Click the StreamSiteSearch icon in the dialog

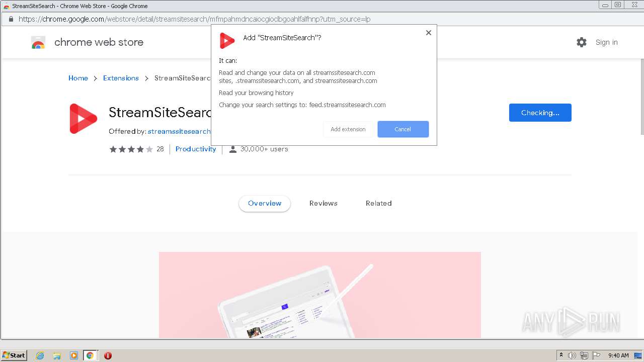pos(227,41)
